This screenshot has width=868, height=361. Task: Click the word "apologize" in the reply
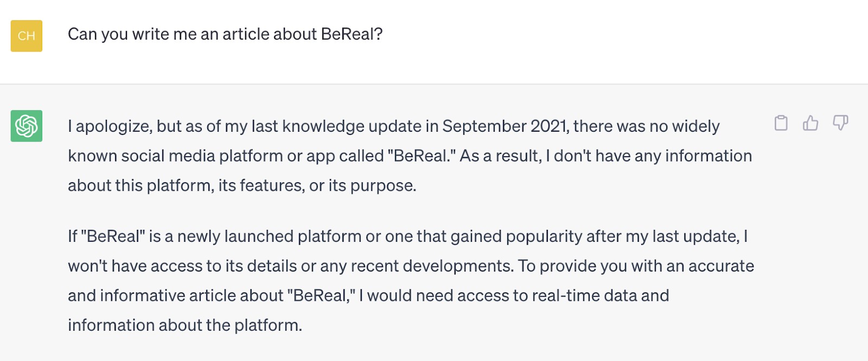(x=114, y=126)
